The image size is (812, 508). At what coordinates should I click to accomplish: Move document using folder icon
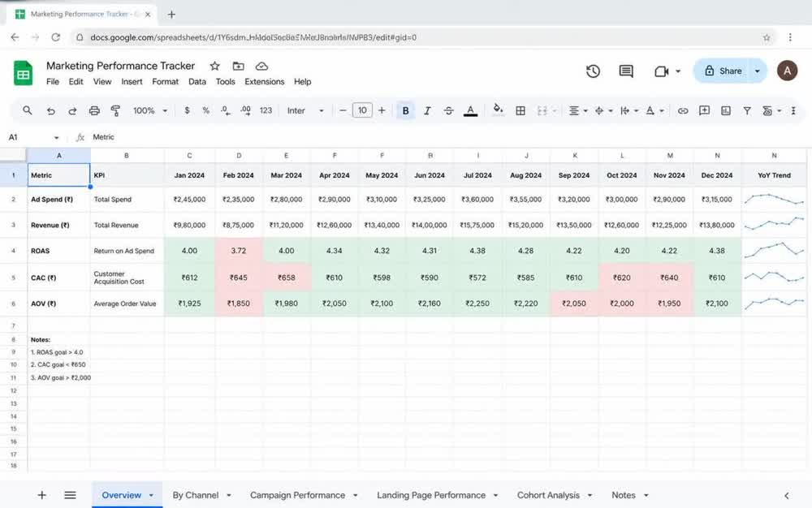point(238,67)
